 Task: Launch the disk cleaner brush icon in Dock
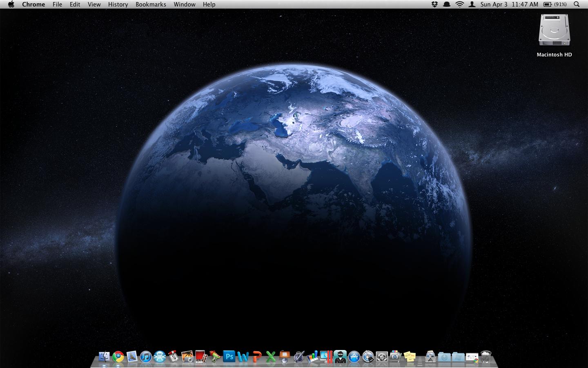coord(368,357)
